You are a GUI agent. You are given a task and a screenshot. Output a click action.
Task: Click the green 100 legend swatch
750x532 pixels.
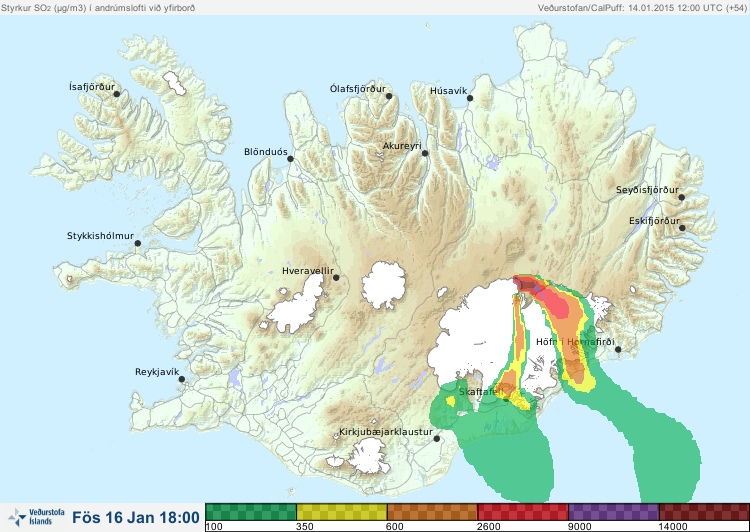251,512
